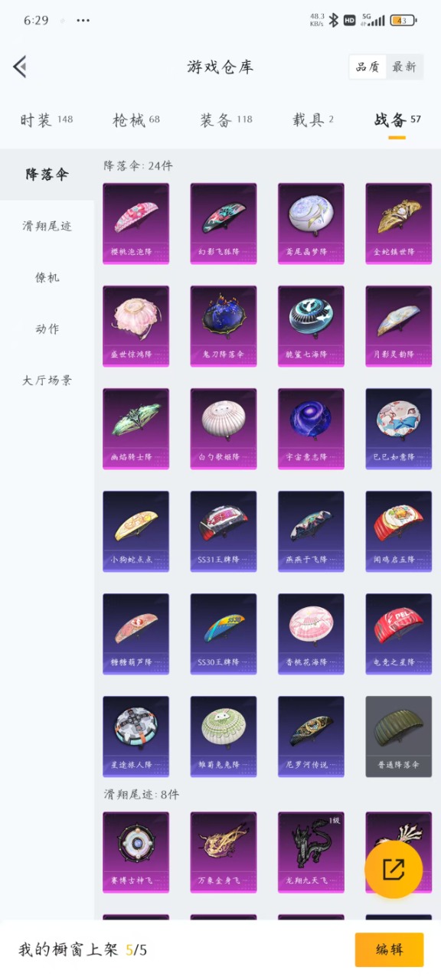Select 像机 in the sidebar
The width and height of the screenshot is (441, 980).
coord(47,277)
